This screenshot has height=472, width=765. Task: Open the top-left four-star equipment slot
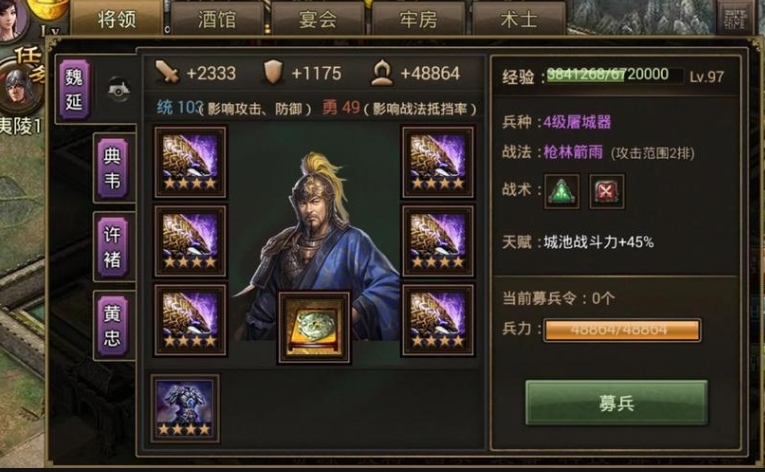coord(190,162)
